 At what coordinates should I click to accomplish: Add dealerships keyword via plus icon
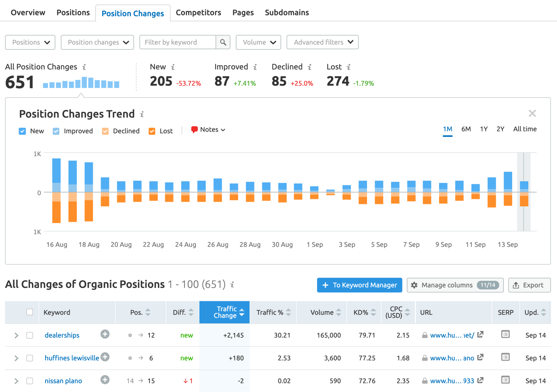(105, 334)
